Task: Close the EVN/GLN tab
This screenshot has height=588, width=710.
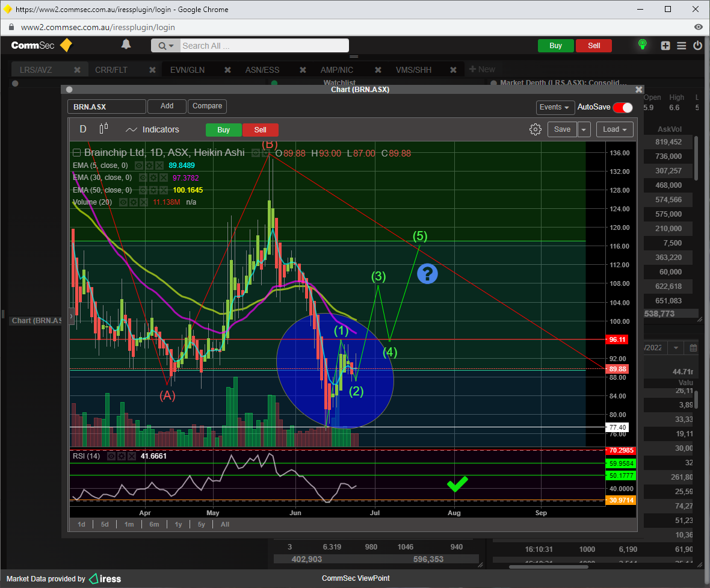Action: pos(228,70)
